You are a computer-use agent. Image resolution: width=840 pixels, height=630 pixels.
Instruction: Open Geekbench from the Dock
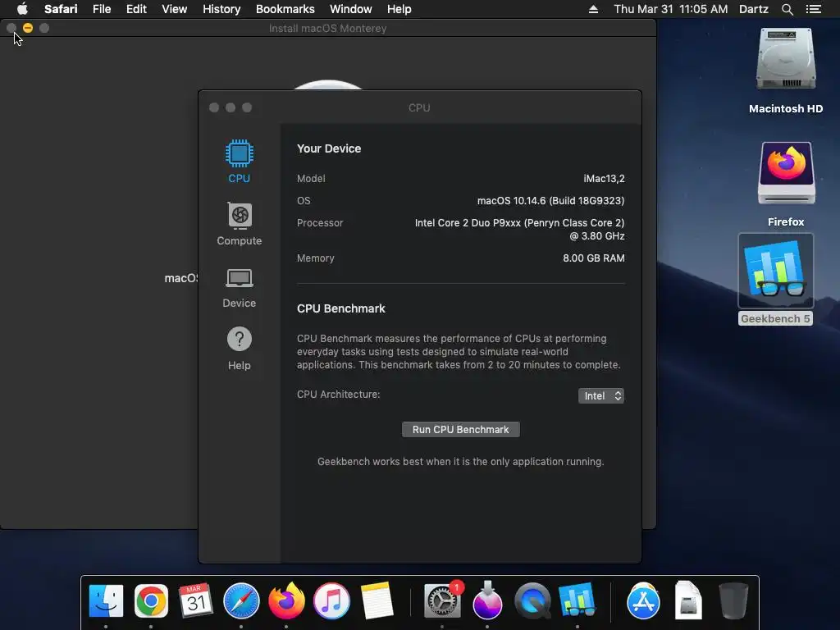(577, 600)
